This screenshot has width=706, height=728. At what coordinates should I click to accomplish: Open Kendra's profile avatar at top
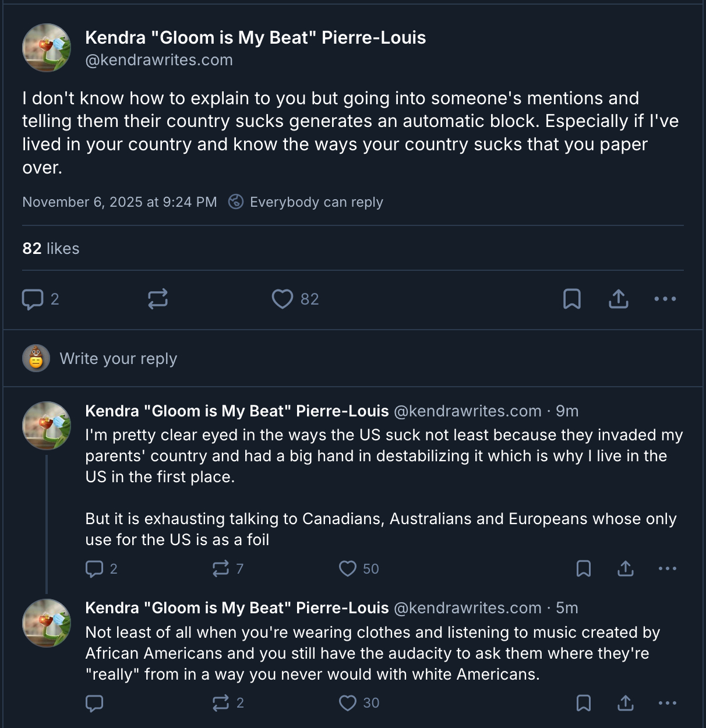[47, 48]
